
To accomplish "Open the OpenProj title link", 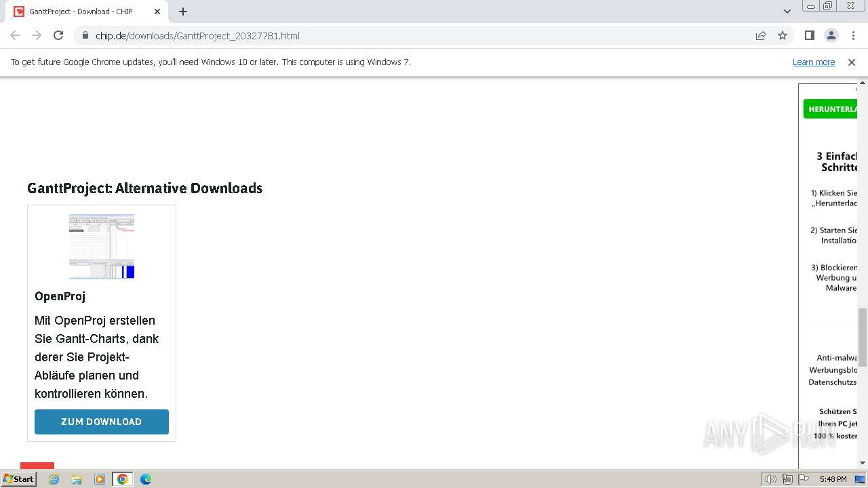I will pos(60,296).
